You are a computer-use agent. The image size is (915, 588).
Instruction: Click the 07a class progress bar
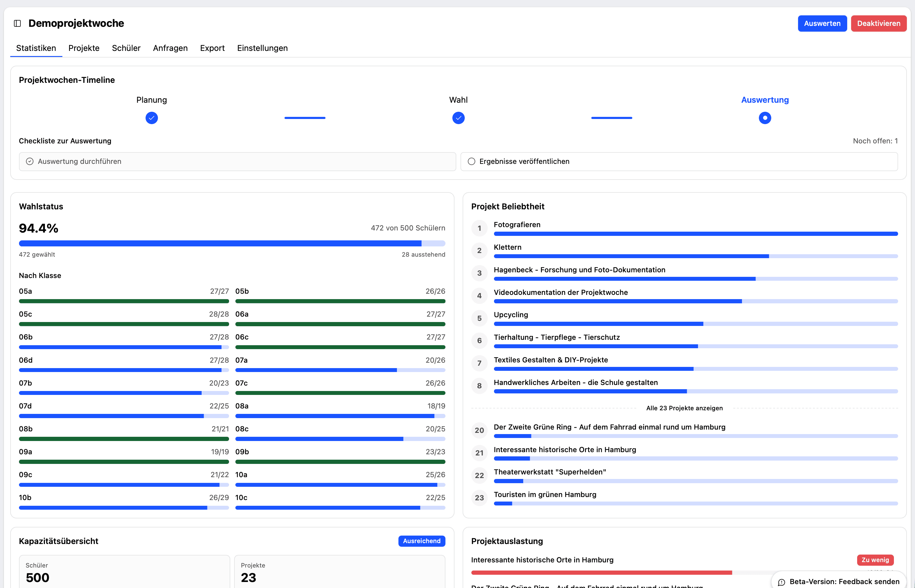coord(340,370)
